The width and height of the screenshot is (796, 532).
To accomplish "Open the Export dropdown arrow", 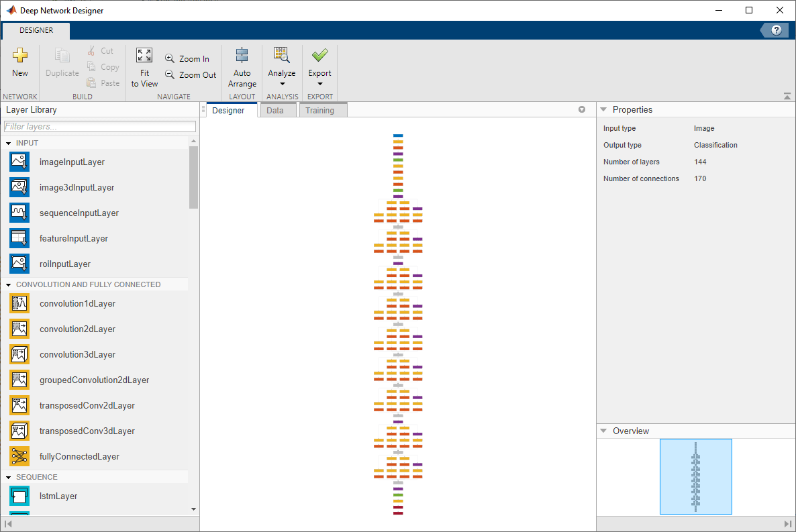I will pyautogui.click(x=320, y=85).
